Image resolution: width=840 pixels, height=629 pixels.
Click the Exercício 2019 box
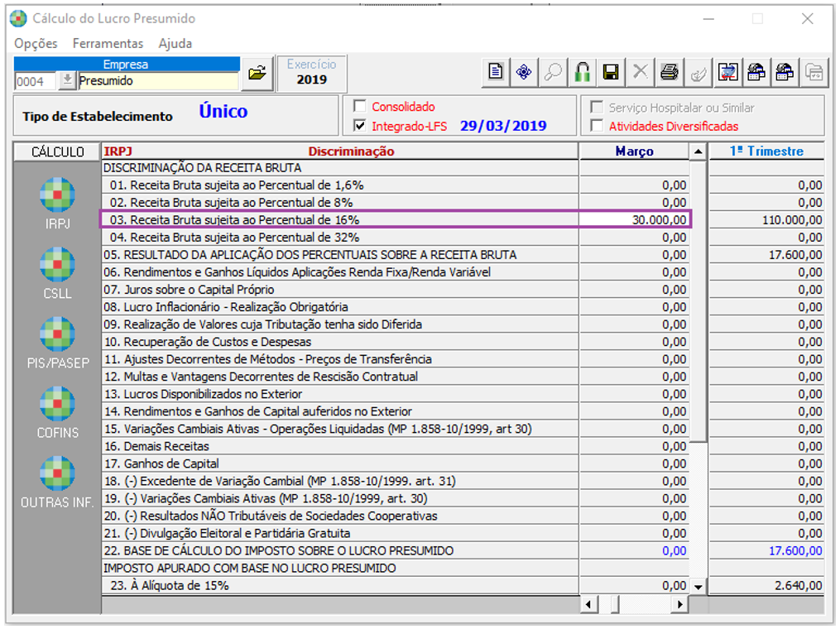point(311,72)
